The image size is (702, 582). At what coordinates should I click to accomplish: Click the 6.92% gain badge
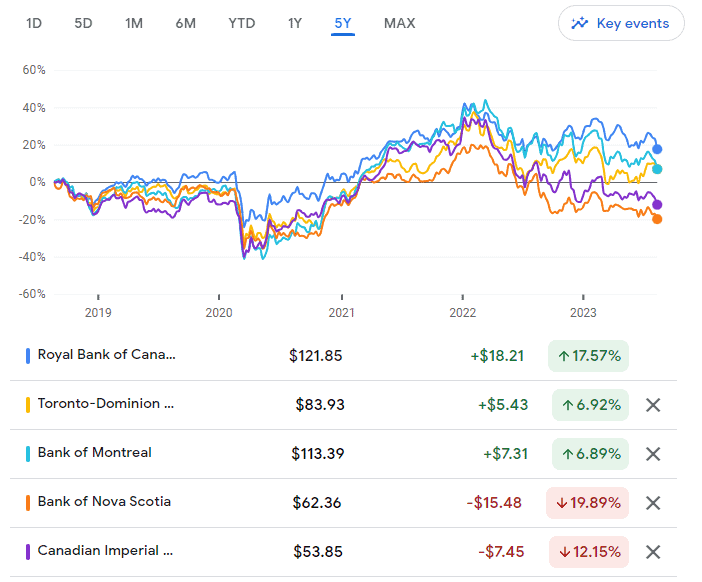point(591,405)
